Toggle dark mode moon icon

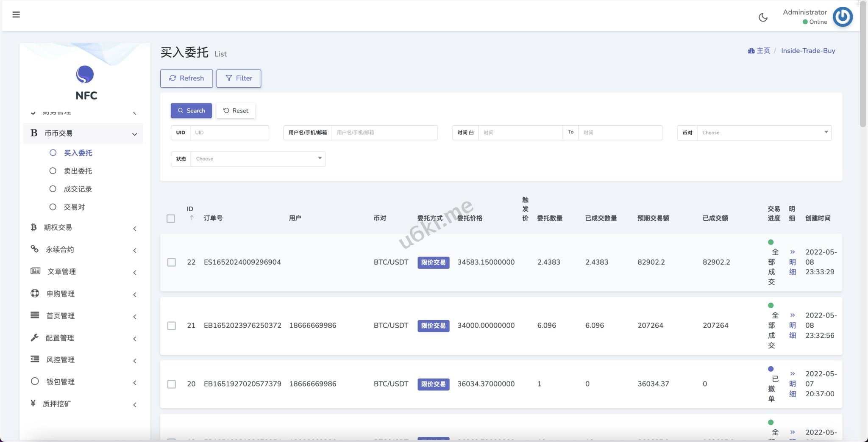pyautogui.click(x=763, y=17)
